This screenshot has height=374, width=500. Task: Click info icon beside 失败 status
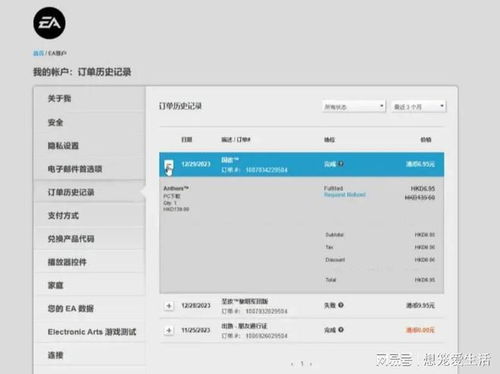(x=341, y=305)
